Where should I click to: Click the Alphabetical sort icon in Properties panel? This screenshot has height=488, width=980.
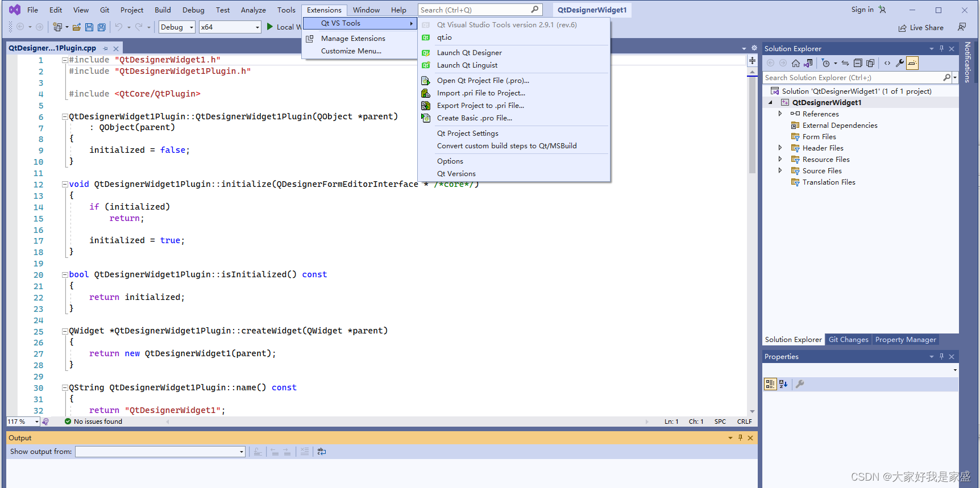783,384
